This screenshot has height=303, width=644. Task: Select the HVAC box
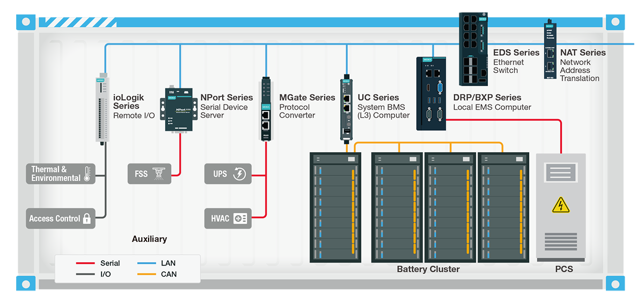tap(228, 218)
